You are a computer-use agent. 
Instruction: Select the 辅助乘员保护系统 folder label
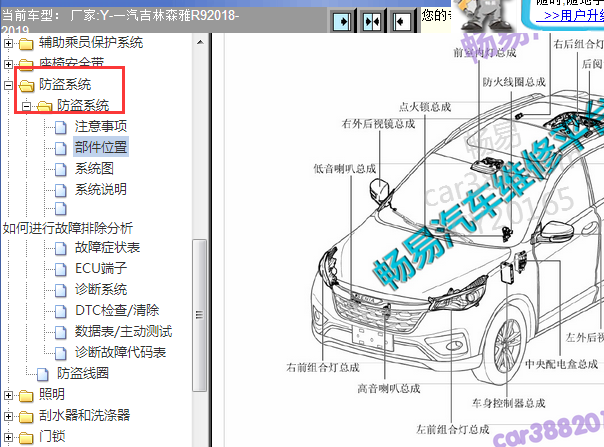[x=91, y=42]
